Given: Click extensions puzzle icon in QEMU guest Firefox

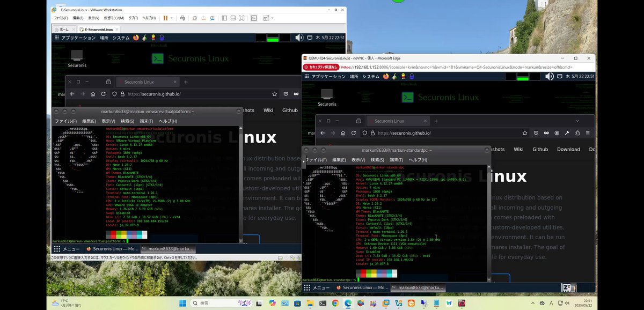Looking at the screenshot, I should click(577, 132).
